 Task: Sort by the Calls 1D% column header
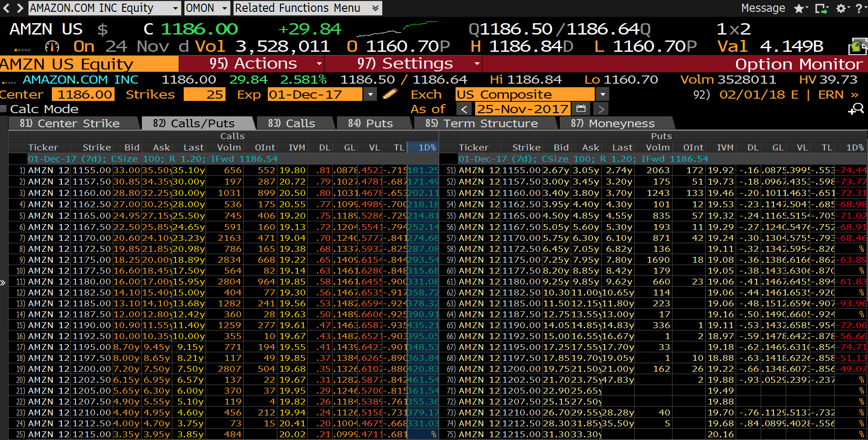click(x=423, y=148)
